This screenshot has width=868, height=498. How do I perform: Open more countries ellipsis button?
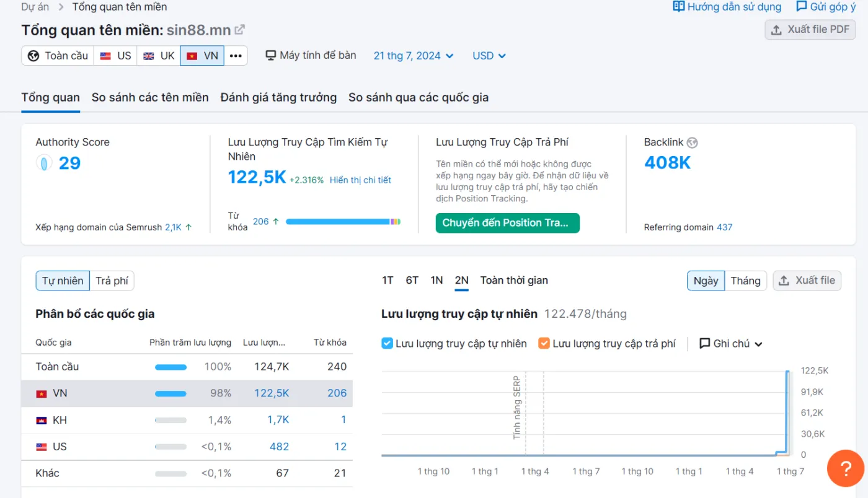click(236, 56)
